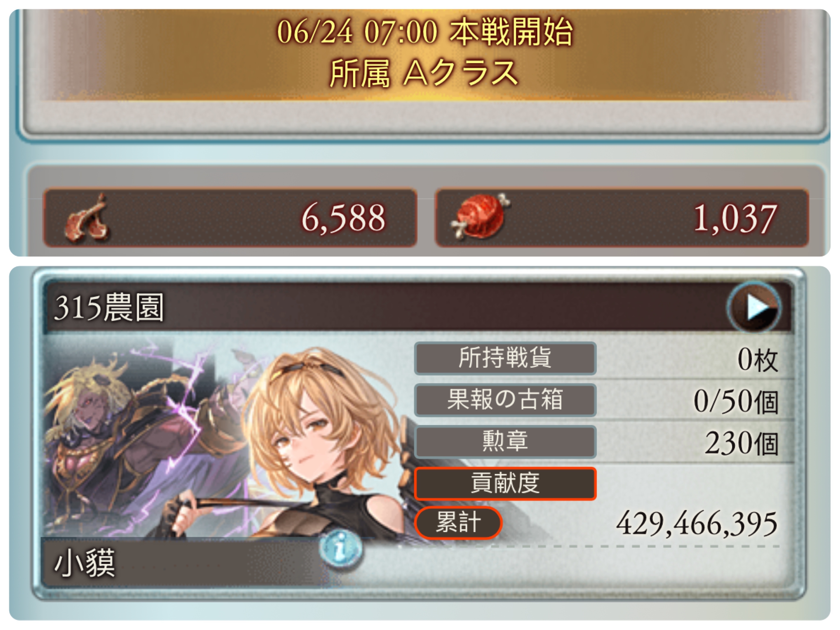
Task: Click the play arrow next to 315農園
Action: click(x=754, y=307)
